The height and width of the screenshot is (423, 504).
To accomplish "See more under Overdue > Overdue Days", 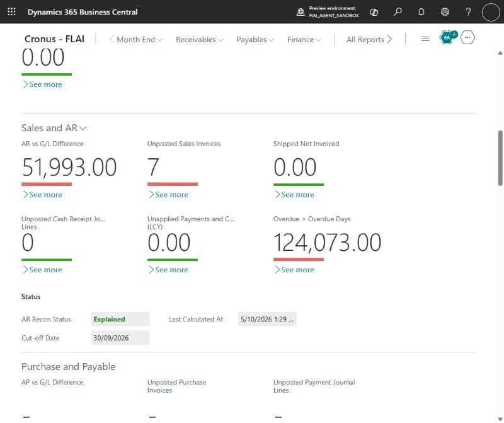I will (294, 270).
